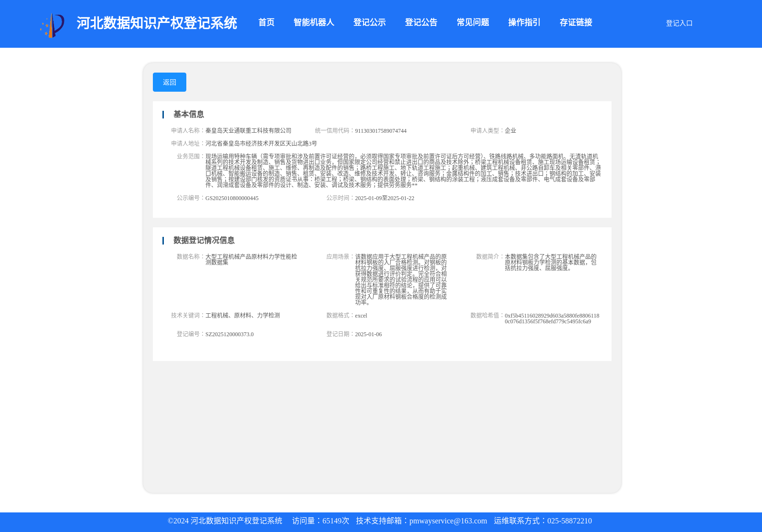Select the footer copyright text ©2024 河北数据知识产权登记系统
The height and width of the screenshot is (532, 762).
(225, 521)
